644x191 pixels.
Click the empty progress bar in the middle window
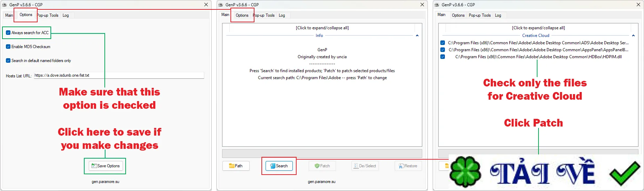[x=322, y=154]
